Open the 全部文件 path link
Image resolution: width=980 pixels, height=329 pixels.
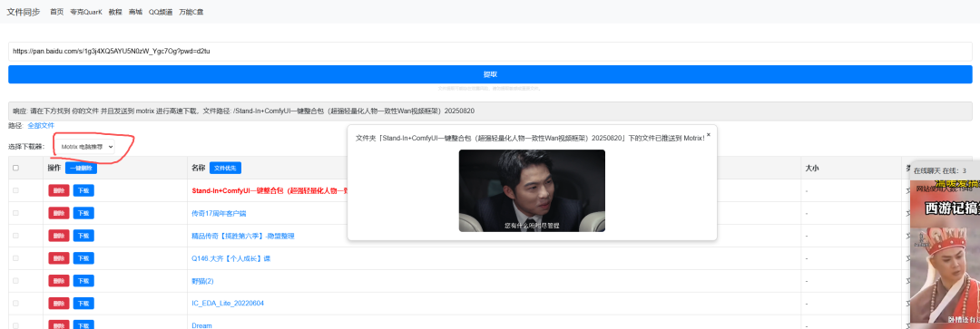click(41, 125)
